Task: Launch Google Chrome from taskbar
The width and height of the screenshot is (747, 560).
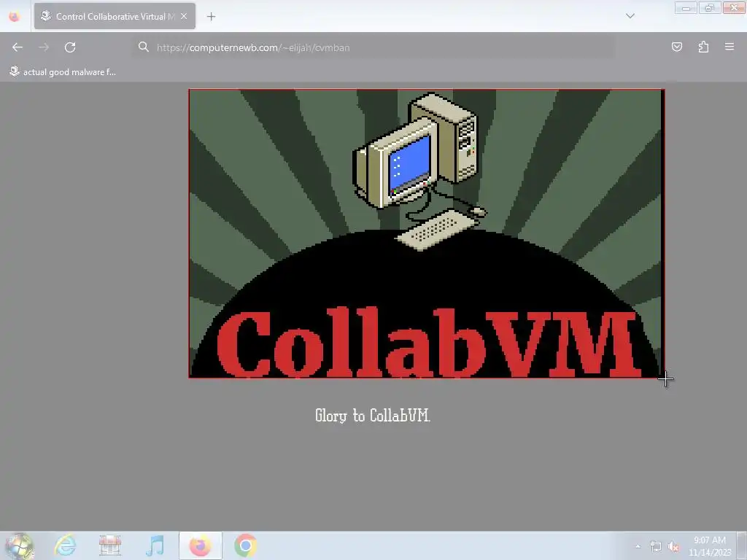Action: tap(245, 545)
